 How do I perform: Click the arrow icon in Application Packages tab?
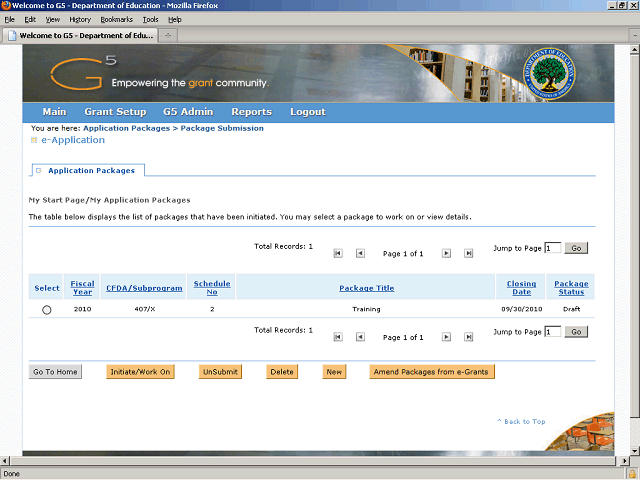(x=39, y=171)
